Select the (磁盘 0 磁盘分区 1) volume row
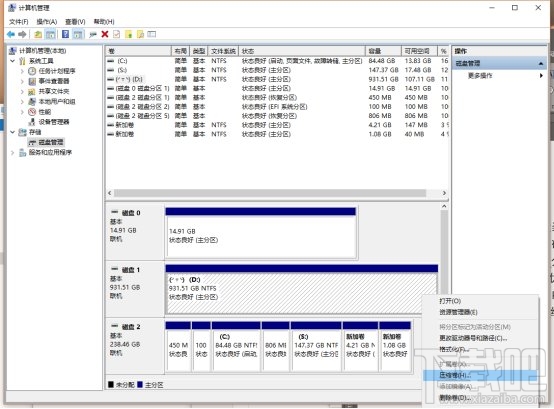 point(277,88)
